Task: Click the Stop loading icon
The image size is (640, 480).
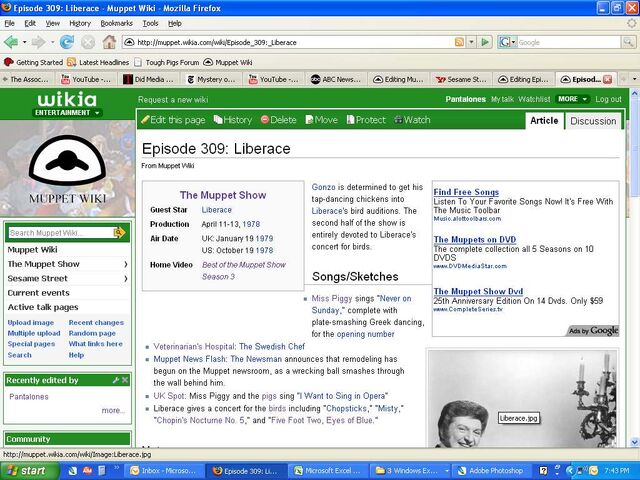Action: tap(87, 42)
